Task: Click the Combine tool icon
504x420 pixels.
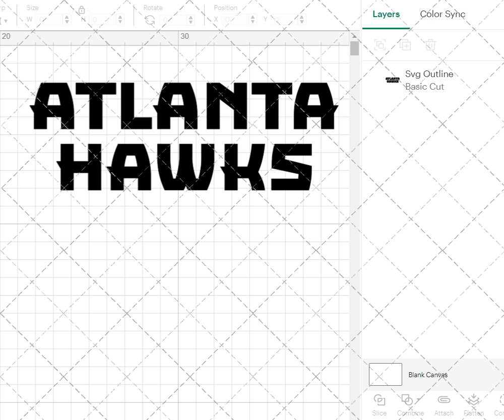Action: click(407, 400)
